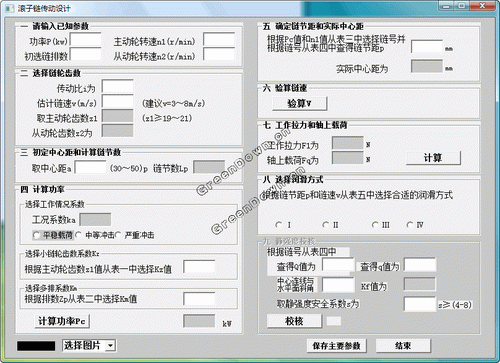Click the 滚子链传动设计 window title icon

(x=9, y=8)
